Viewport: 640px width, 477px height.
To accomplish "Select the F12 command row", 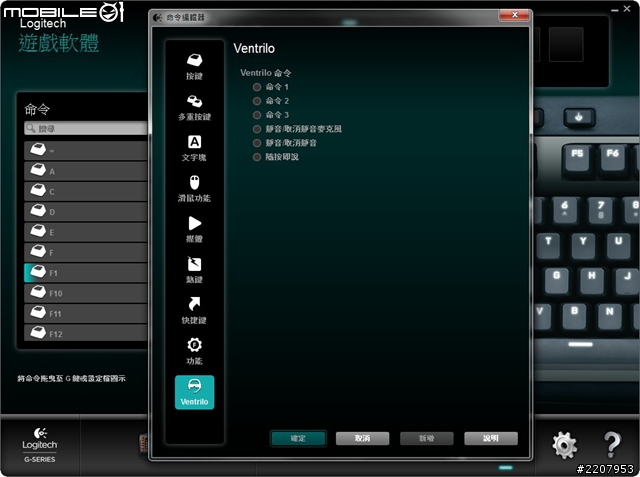I will tap(86, 333).
